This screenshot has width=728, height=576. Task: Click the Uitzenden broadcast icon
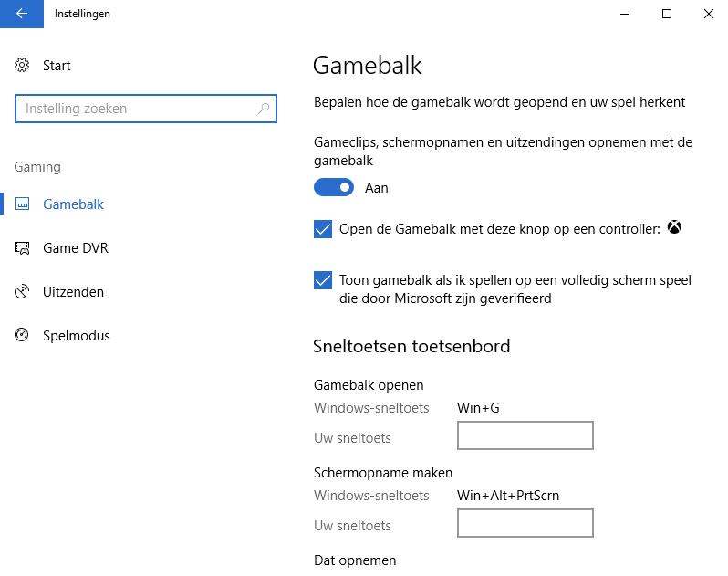22,292
